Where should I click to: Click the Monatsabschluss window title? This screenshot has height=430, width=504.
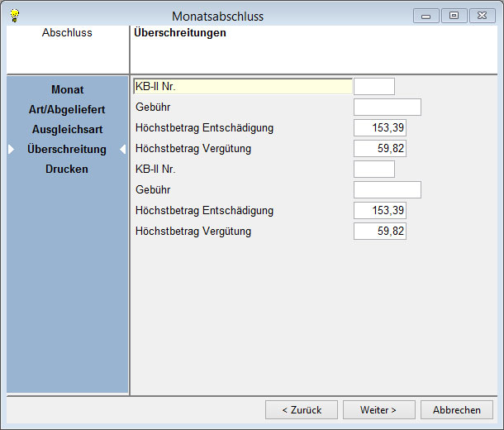[217, 16]
